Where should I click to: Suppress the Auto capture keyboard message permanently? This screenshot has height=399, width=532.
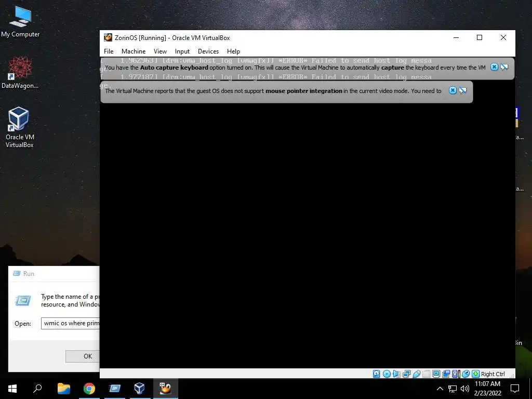click(504, 67)
